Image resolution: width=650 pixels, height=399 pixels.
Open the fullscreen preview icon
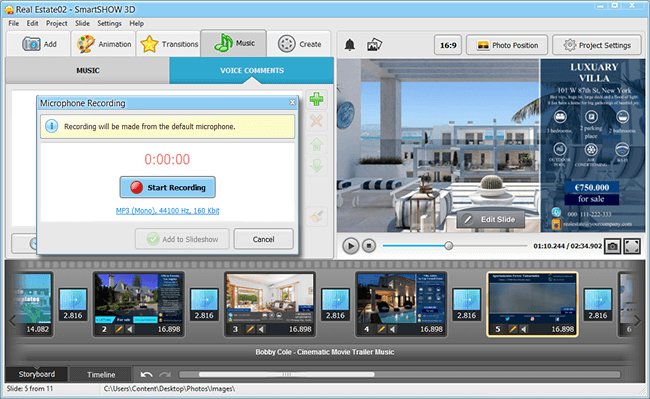pyautogui.click(x=632, y=247)
